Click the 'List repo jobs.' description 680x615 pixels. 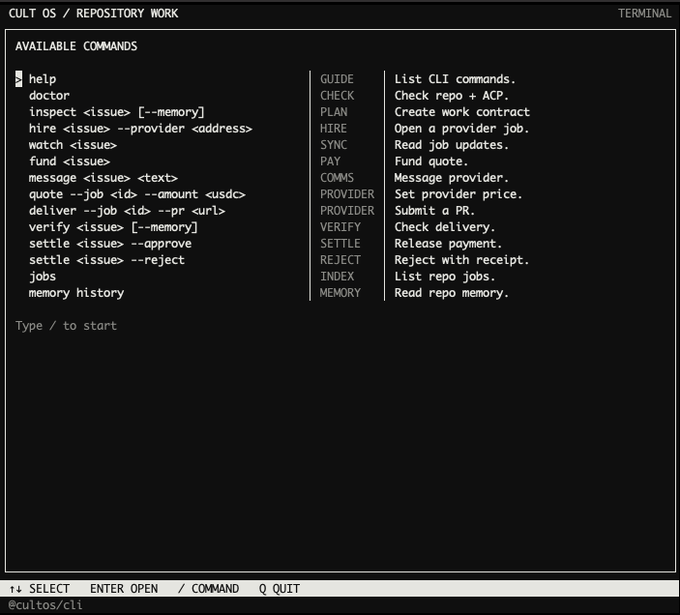(445, 277)
